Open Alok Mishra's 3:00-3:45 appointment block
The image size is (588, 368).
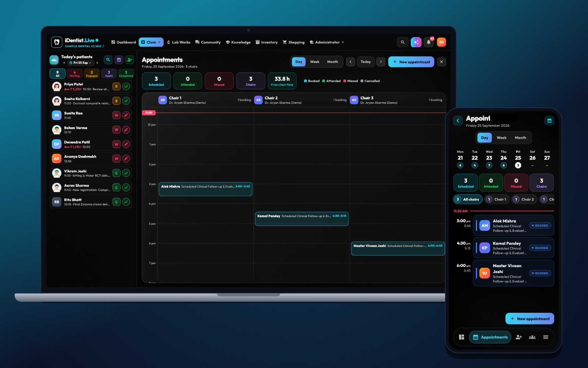(205, 189)
